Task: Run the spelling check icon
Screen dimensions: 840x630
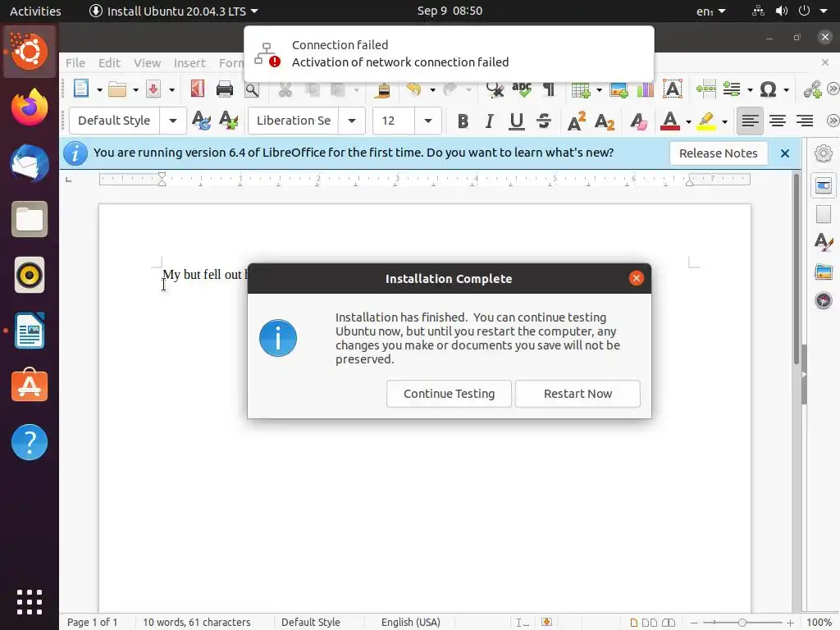Action: (521, 89)
